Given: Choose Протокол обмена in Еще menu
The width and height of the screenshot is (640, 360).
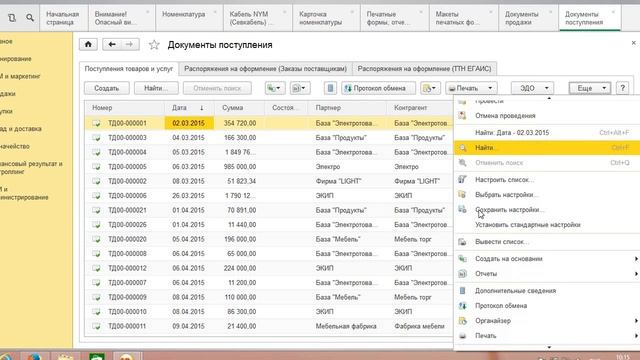Looking at the screenshot, I should [547, 306].
